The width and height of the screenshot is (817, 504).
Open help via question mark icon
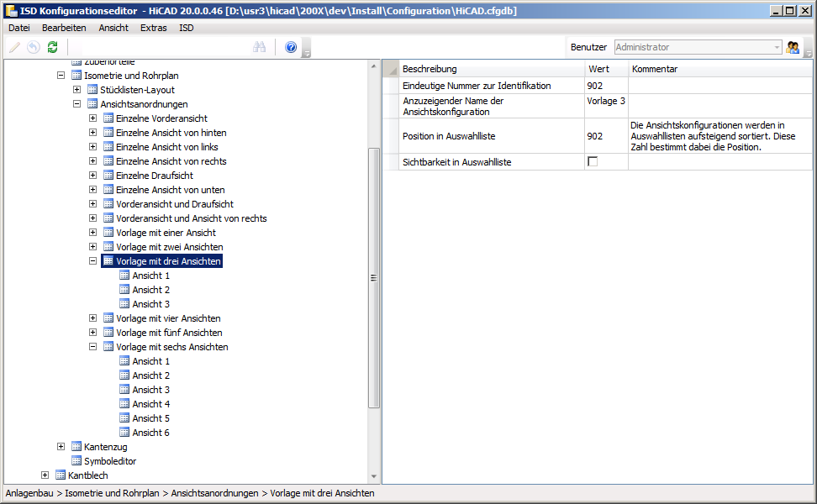point(291,47)
